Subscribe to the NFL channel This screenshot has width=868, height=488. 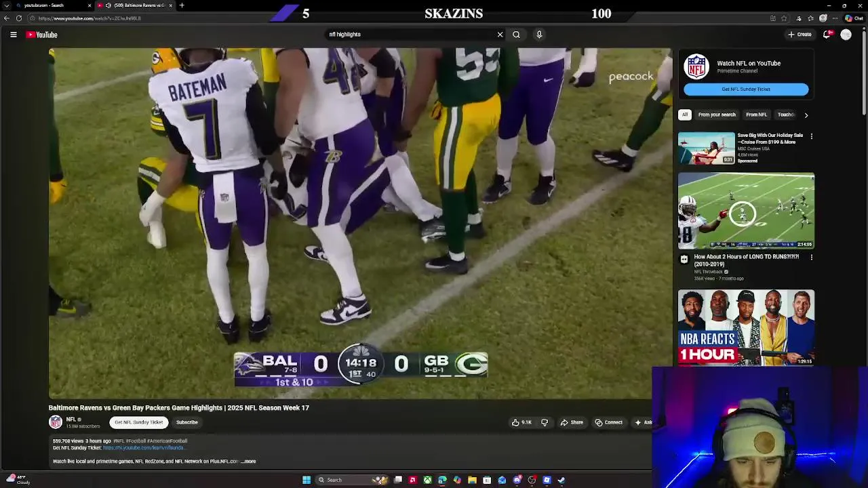coord(187,422)
